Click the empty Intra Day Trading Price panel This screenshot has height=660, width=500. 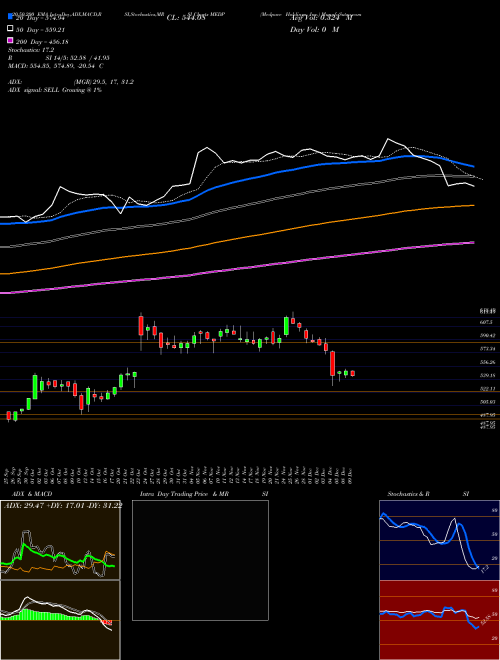(200, 560)
